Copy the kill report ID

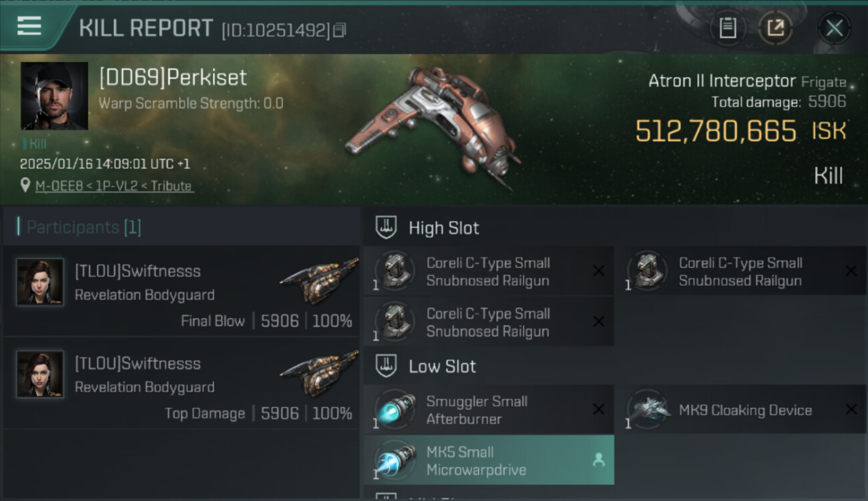(339, 30)
